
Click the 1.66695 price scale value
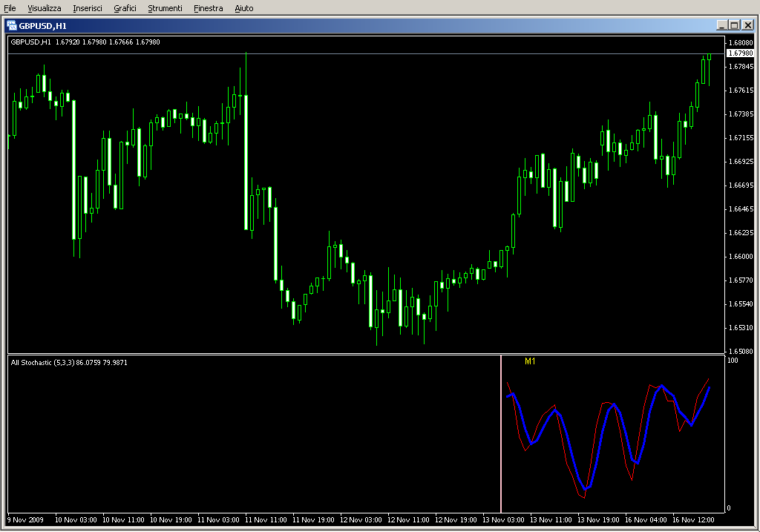[741, 185]
